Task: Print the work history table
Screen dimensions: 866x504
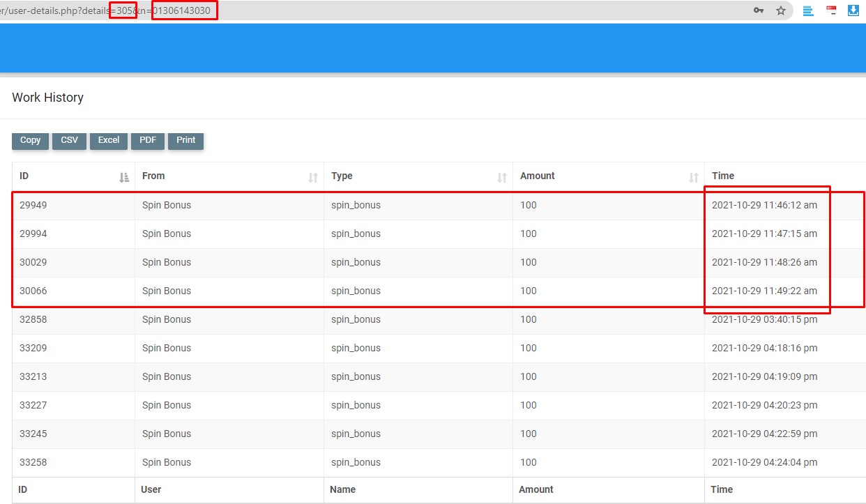Action: (x=185, y=141)
